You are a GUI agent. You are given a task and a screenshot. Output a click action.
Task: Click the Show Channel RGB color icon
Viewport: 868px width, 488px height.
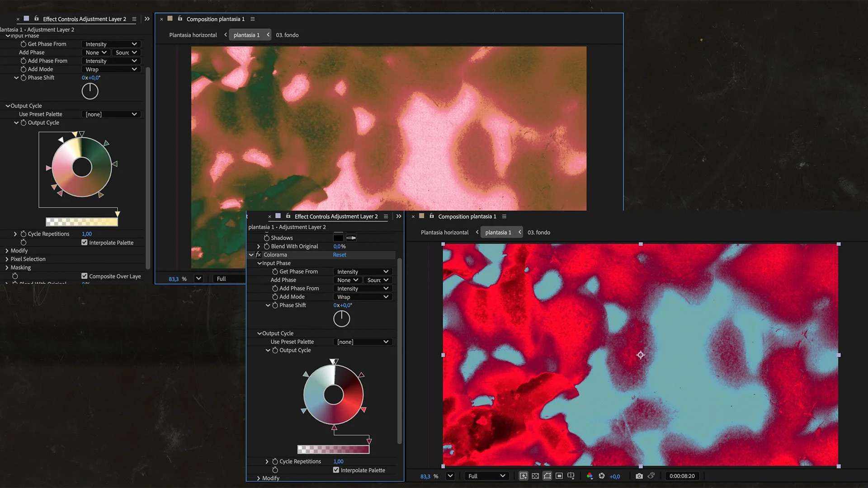[590, 476]
